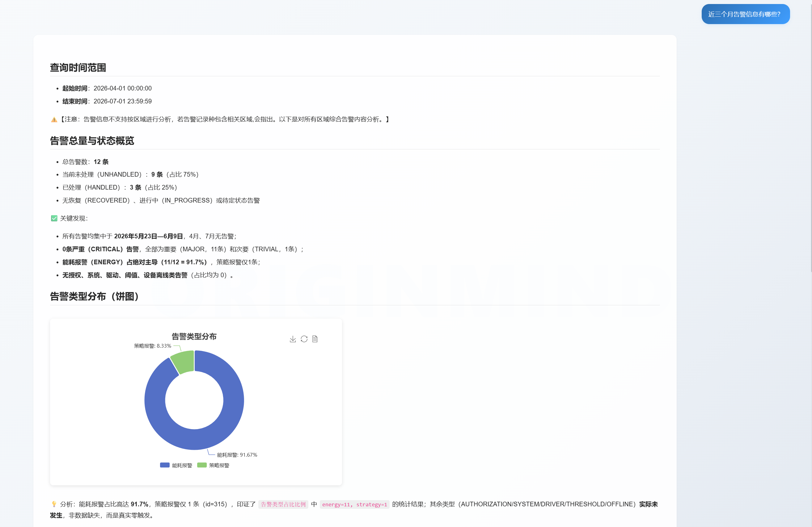Click the 策略报警: 8.33% chart label

click(x=153, y=346)
